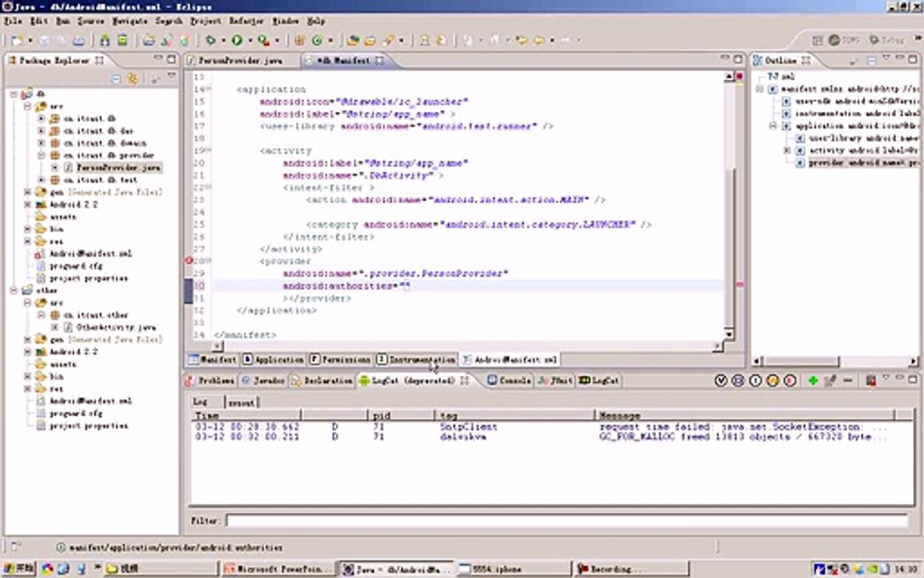
Task: Open the Window menu
Action: pyautogui.click(x=286, y=21)
